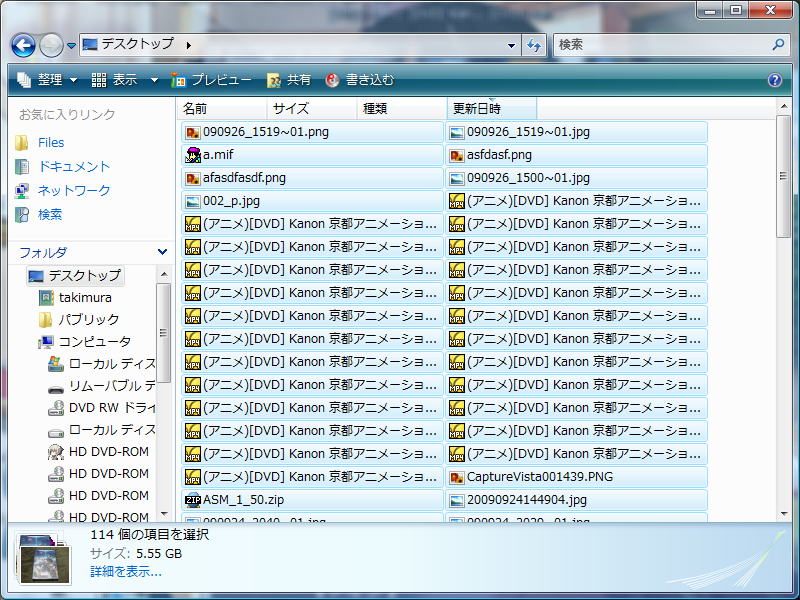Click the magnifier search icon
This screenshot has width=800, height=600.
(778, 45)
